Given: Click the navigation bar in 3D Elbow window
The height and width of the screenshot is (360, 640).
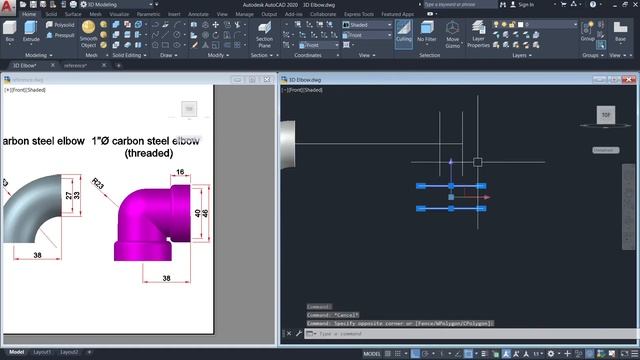Looking at the screenshot, I should (628, 207).
